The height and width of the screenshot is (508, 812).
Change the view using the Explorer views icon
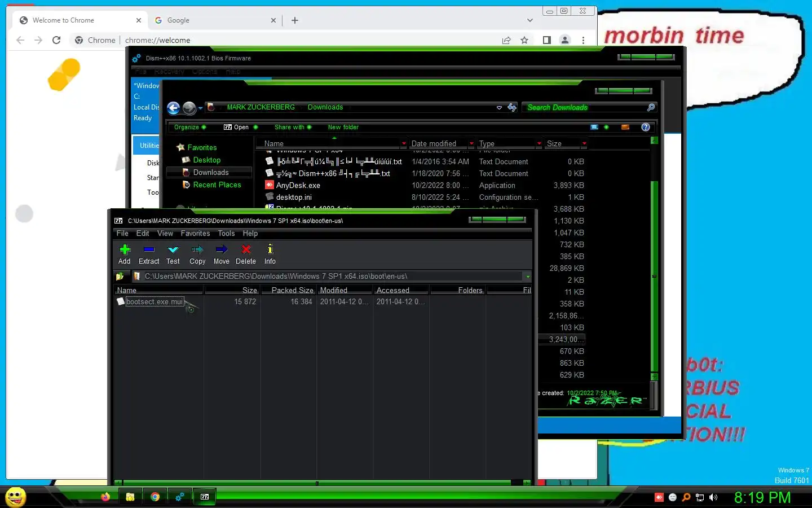[x=594, y=127]
